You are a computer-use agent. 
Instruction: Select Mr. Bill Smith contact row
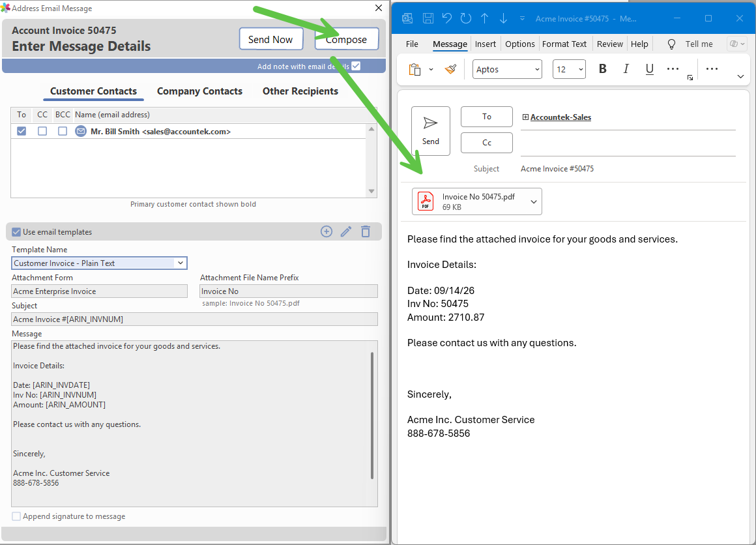188,131
